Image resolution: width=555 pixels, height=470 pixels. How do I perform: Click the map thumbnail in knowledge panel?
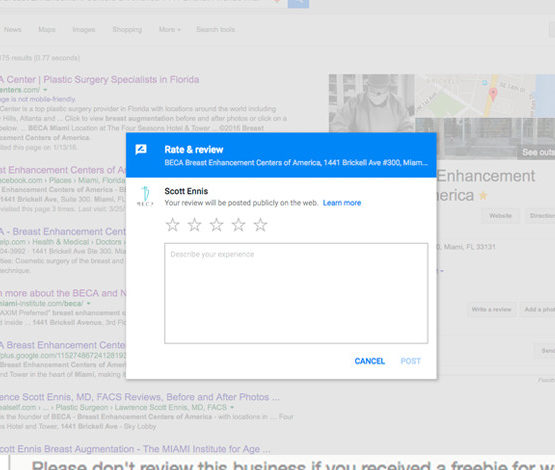pyautogui.click(x=485, y=96)
